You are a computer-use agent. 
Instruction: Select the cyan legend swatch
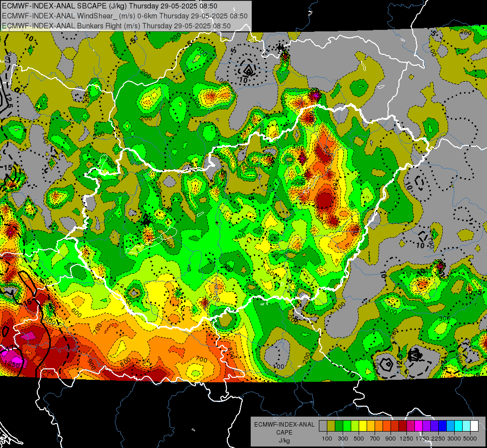459,426
